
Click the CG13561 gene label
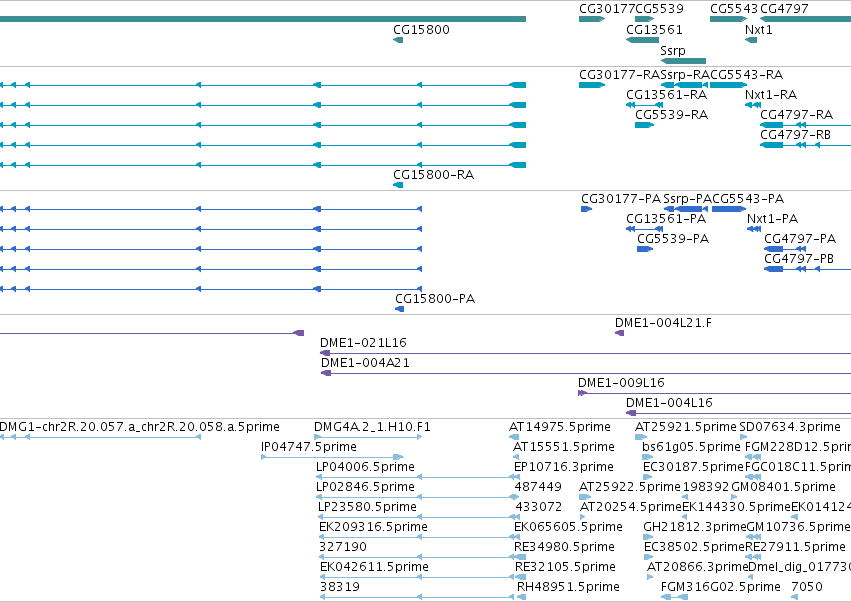pyautogui.click(x=654, y=29)
